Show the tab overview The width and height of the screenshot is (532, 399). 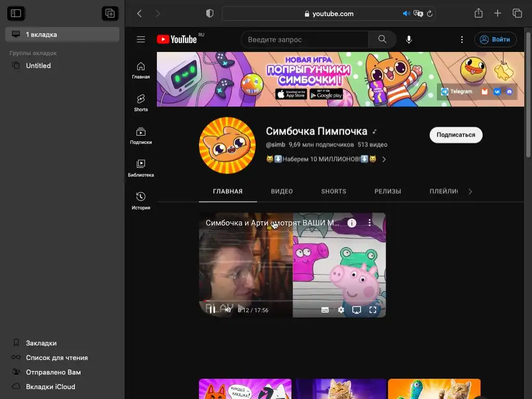coord(517,13)
